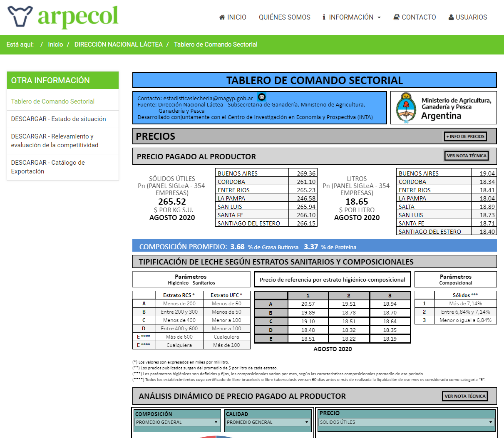Click the Estrato UFC column header
Viewport: 504px width, 438px height.
(226, 295)
